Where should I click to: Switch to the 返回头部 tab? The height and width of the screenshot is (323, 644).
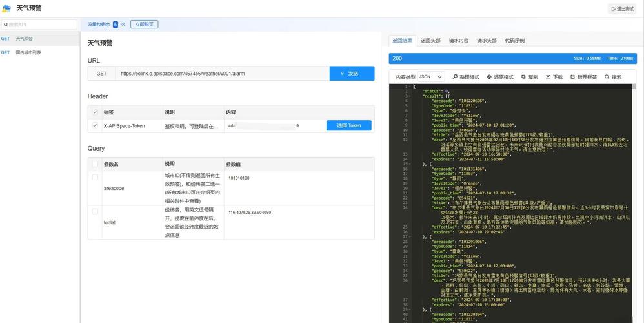[x=430, y=41]
